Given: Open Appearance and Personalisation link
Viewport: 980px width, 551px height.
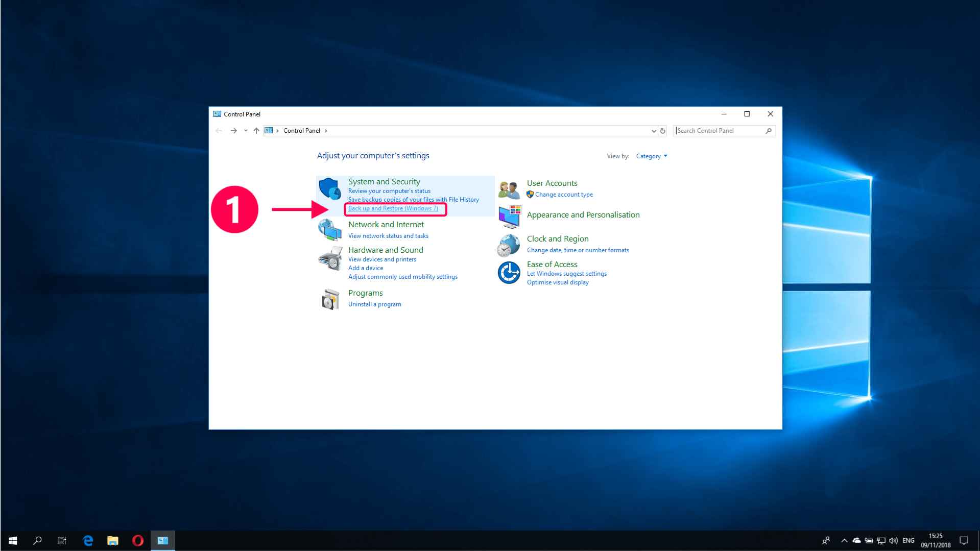Looking at the screenshot, I should (x=583, y=215).
